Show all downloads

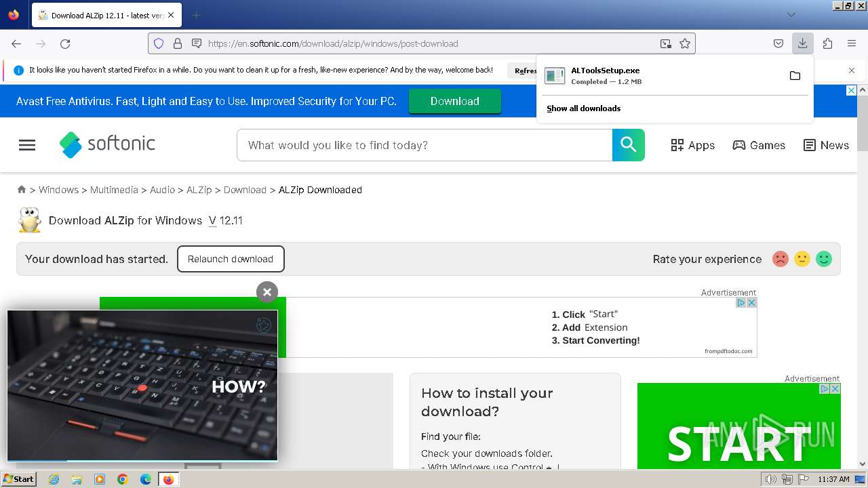[x=583, y=108]
